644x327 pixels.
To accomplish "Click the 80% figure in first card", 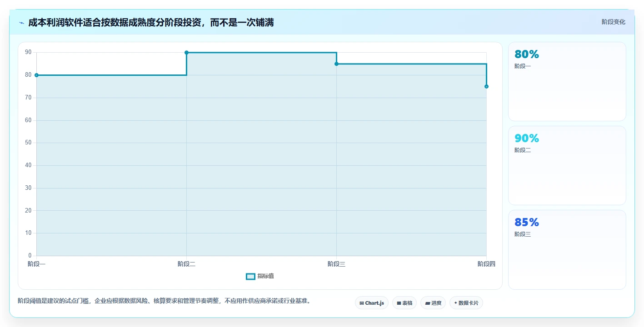I will tap(527, 54).
